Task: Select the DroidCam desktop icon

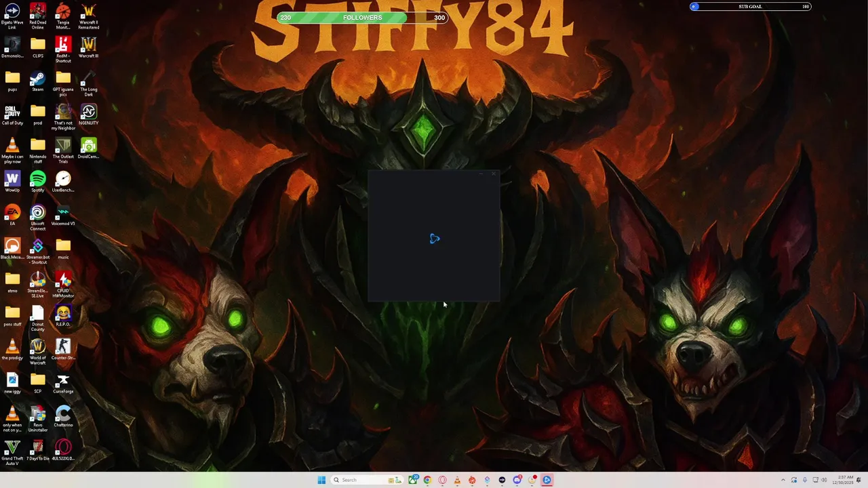Action: click(89, 148)
